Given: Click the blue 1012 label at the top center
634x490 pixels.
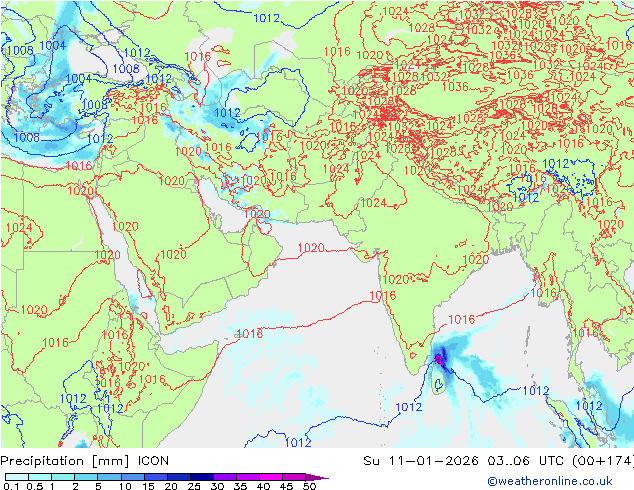Looking at the screenshot, I should [x=266, y=18].
